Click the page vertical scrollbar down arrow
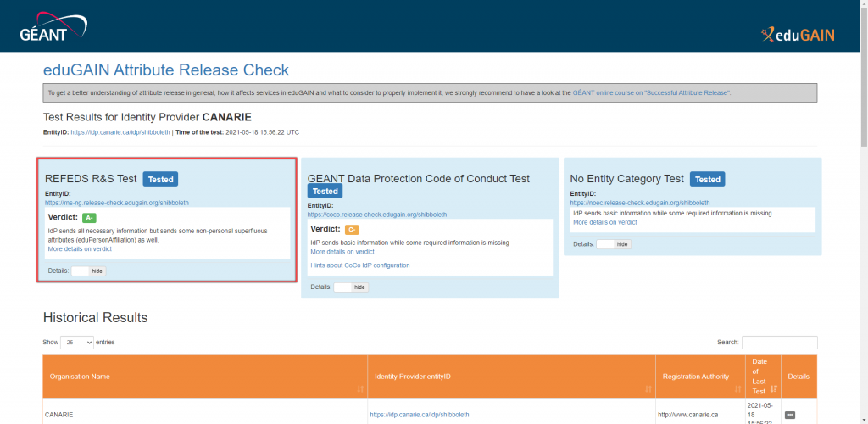868x424 pixels. pyautogui.click(x=863, y=419)
